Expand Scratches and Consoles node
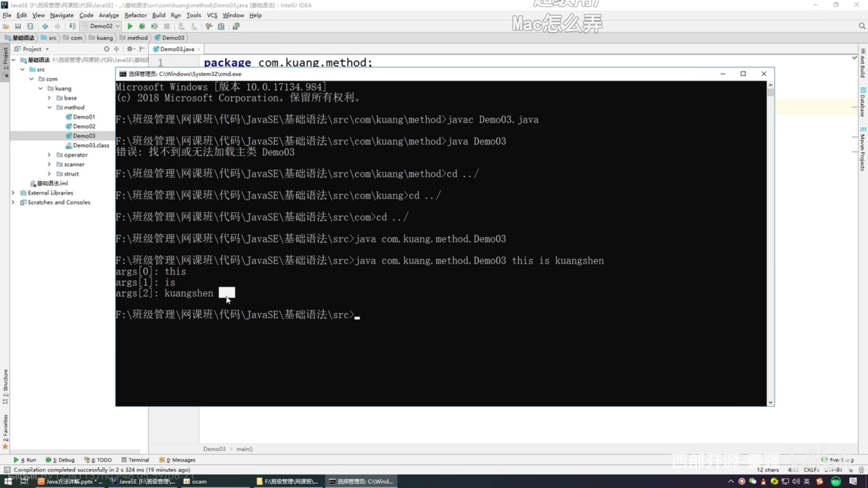 (x=13, y=203)
